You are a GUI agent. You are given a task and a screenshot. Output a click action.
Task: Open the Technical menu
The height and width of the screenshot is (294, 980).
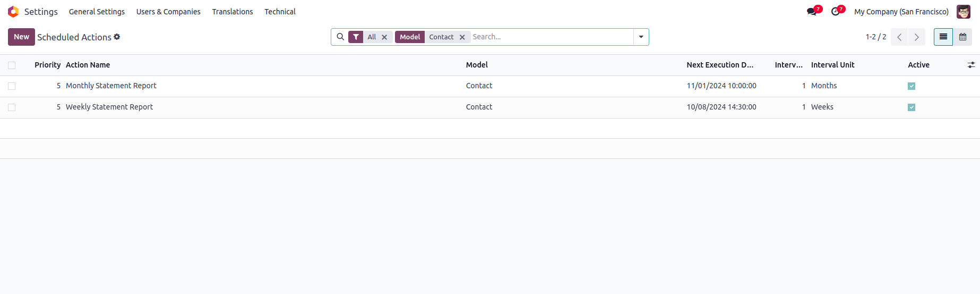click(280, 12)
